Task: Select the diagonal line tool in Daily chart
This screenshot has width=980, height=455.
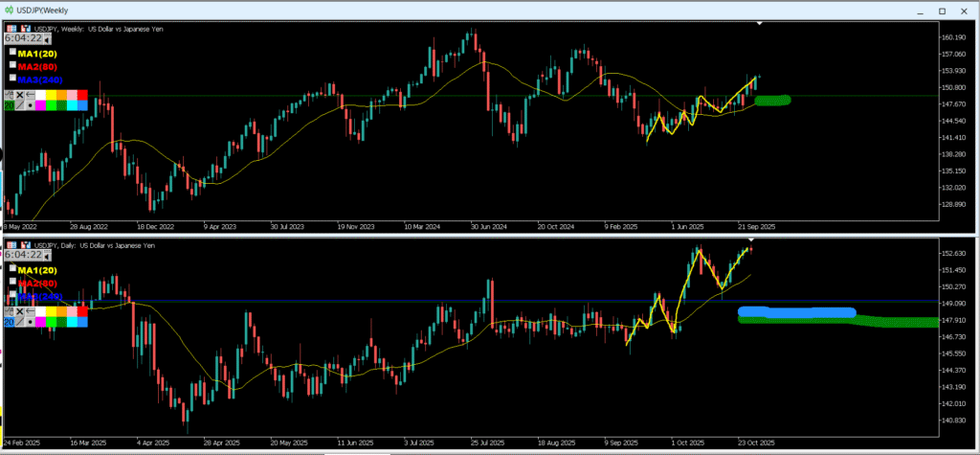Action: [20, 322]
